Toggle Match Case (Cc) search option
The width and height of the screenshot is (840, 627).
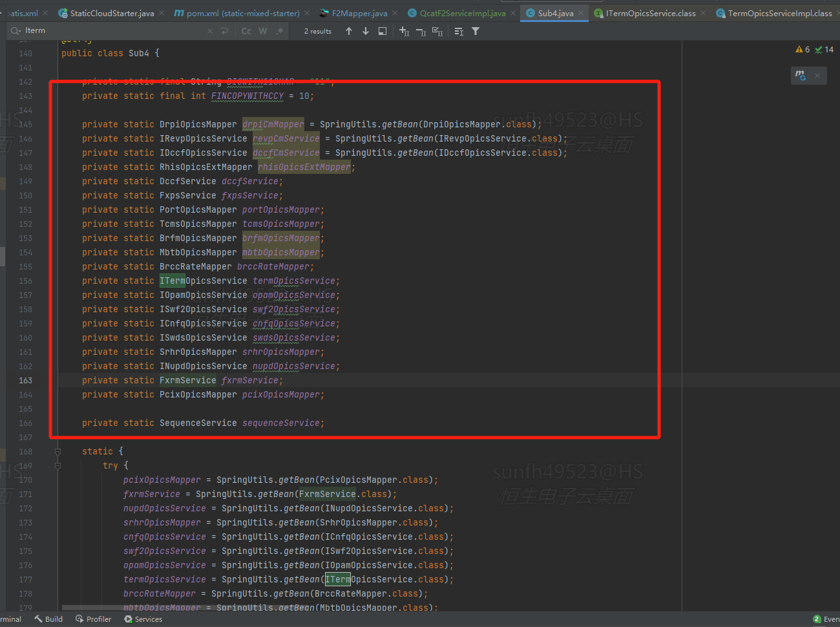pyautogui.click(x=246, y=31)
